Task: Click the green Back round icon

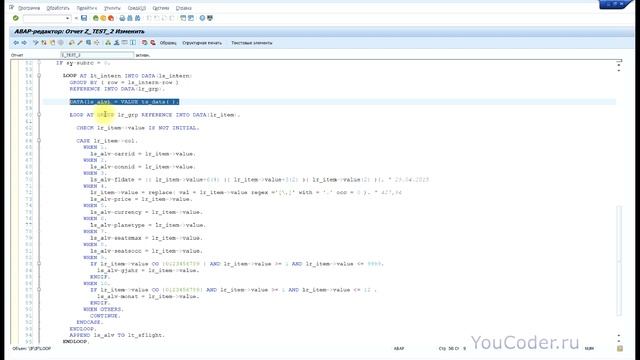Action: pyautogui.click(x=96, y=18)
